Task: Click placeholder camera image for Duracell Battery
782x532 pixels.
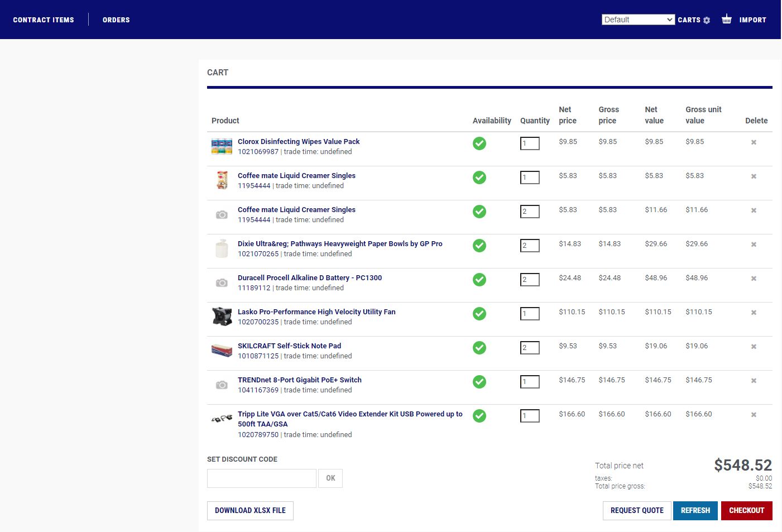Action: (x=222, y=283)
